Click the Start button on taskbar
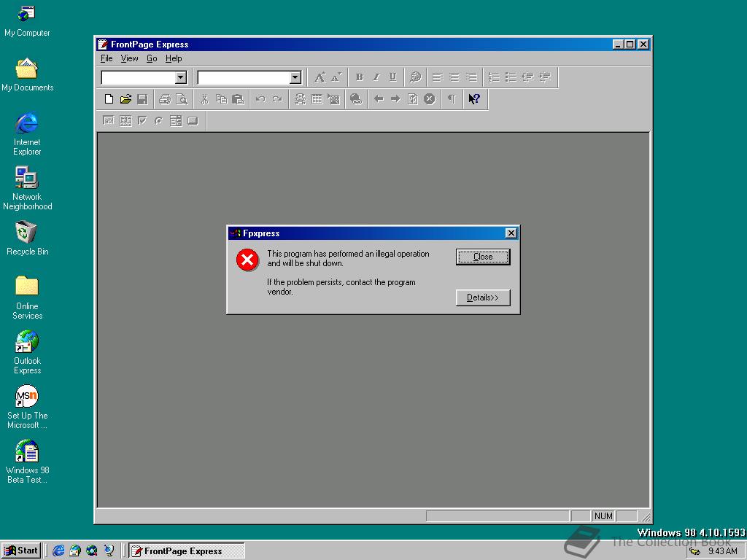The width and height of the screenshot is (747, 560). pyautogui.click(x=21, y=551)
